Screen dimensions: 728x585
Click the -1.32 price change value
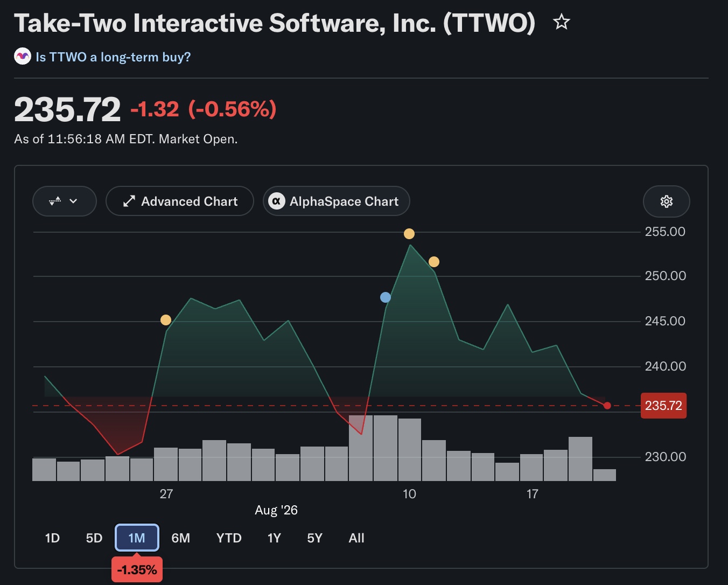(155, 109)
